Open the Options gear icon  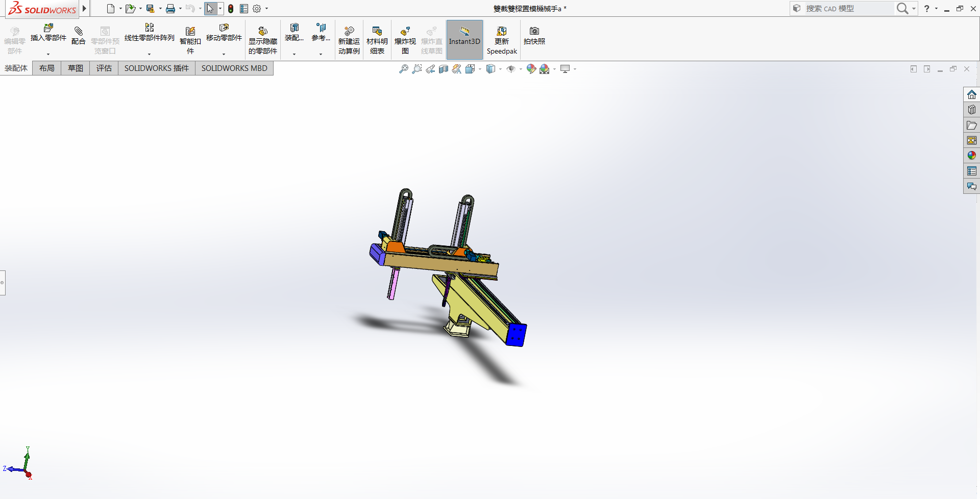point(257,9)
